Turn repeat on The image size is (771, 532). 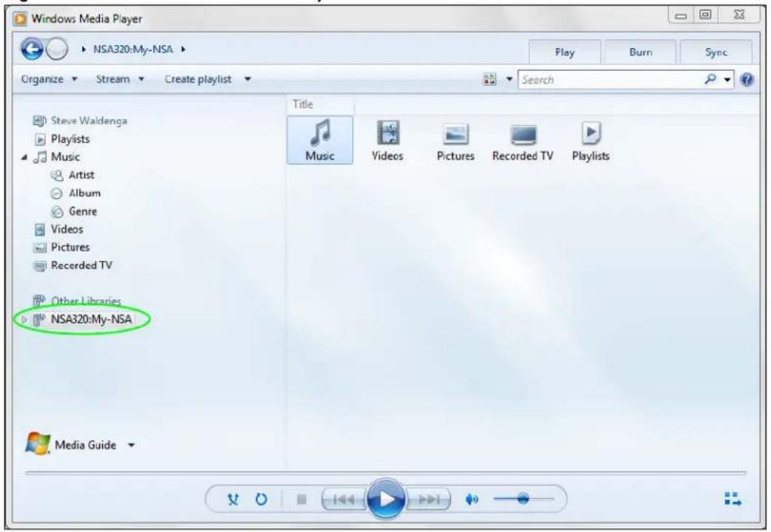261,499
